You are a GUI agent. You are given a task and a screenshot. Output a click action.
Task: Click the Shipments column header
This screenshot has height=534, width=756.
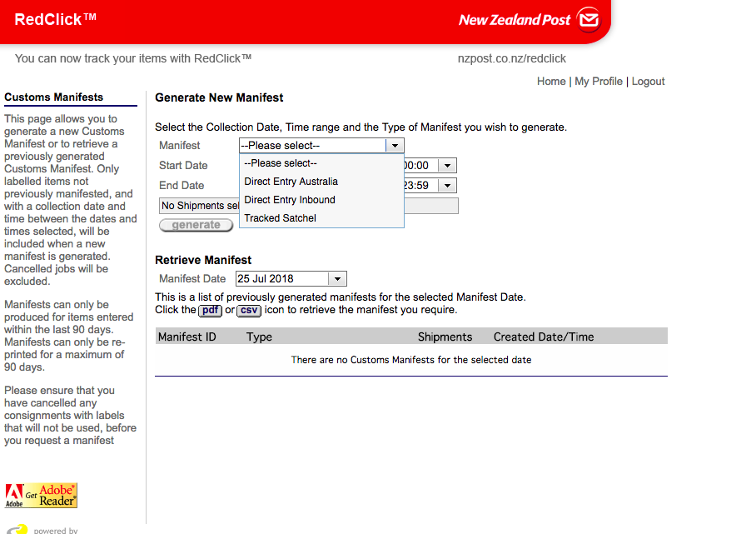pyautogui.click(x=445, y=337)
